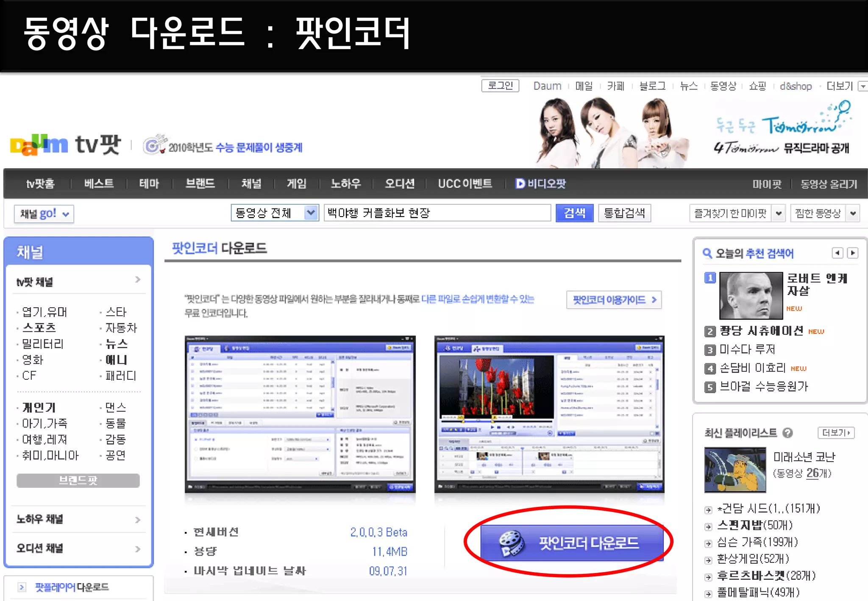Screen dimensions: 868x601
Task: Open the 게임 menu item
Action: click(296, 184)
